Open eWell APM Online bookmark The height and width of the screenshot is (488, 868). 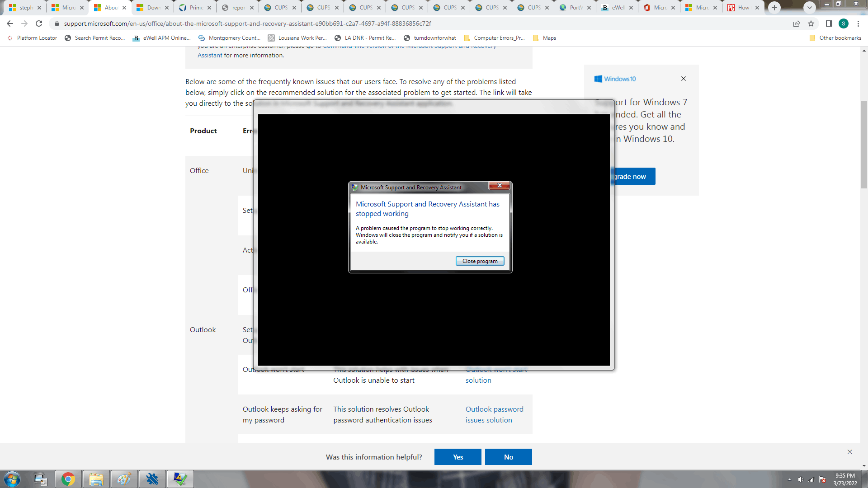coord(161,38)
